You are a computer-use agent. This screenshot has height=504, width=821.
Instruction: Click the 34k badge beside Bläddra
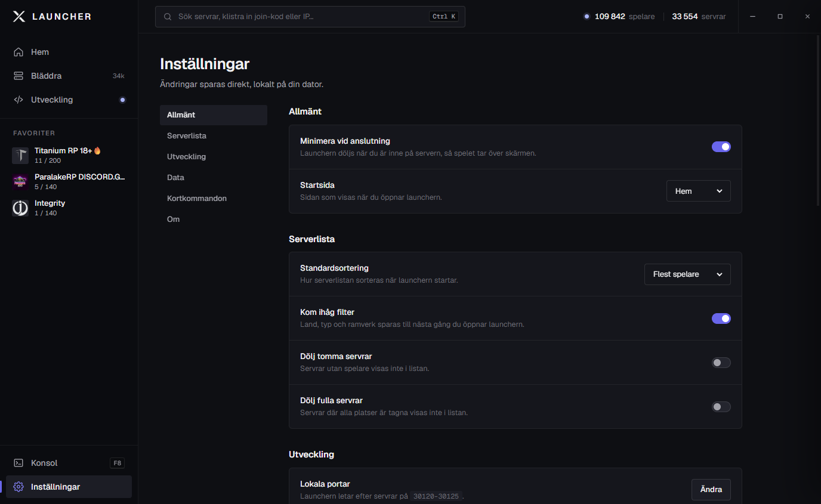(118, 76)
